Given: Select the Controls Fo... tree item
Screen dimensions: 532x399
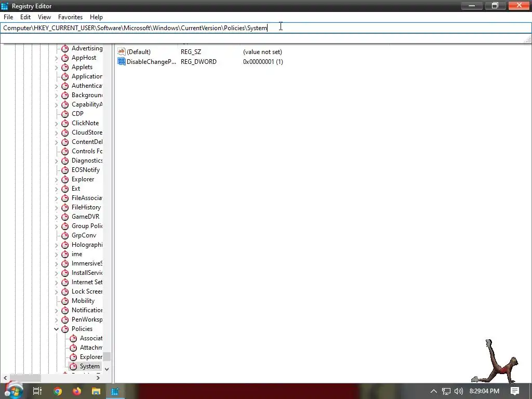Looking at the screenshot, I should coord(87,151).
